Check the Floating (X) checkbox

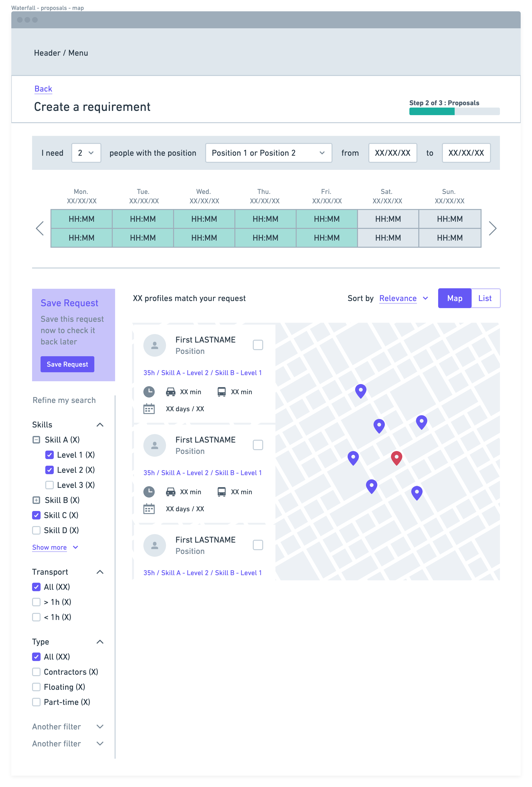[x=36, y=687]
